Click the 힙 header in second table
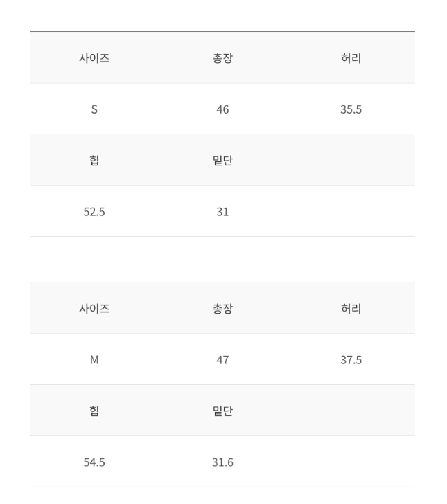 pyautogui.click(x=94, y=411)
